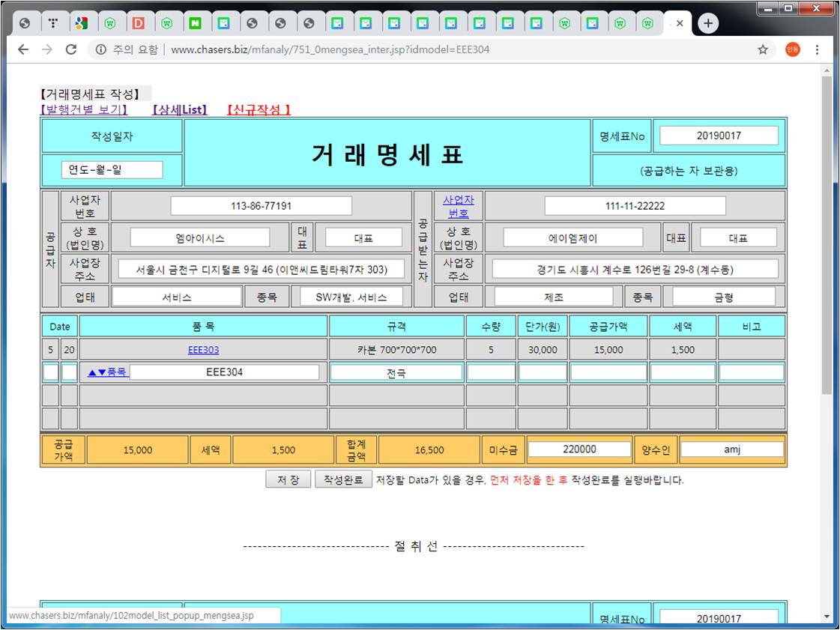Open the Chrome three-dot menu
The image size is (840, 630).
pos(817,49)
